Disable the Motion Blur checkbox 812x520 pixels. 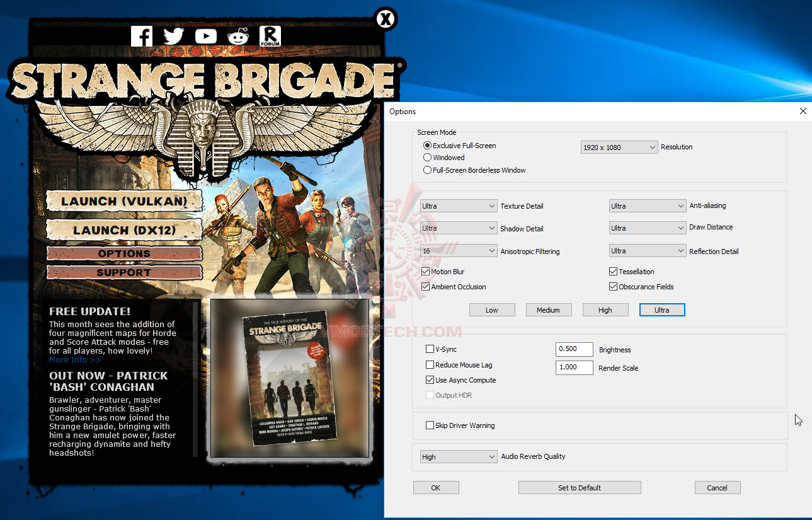coord(426,272)
